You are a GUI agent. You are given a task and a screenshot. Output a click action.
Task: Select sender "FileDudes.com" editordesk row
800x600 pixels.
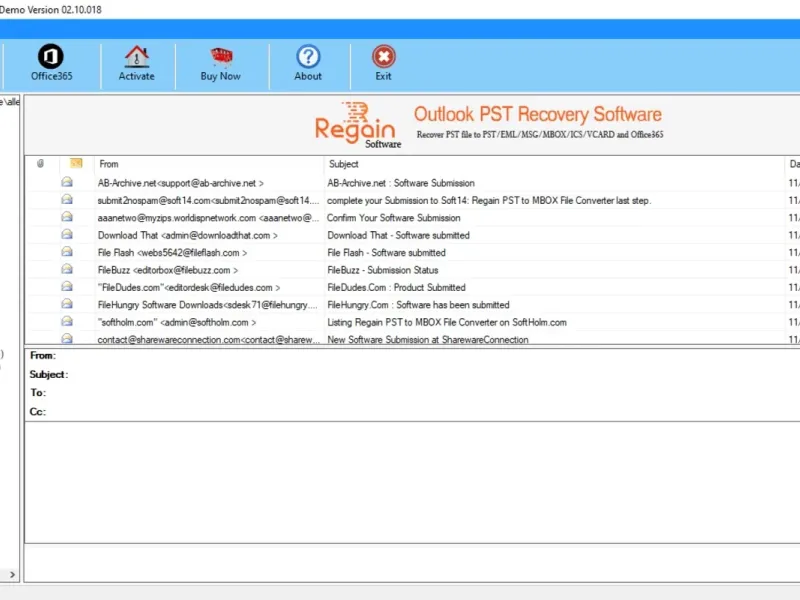tap(189, 287)
